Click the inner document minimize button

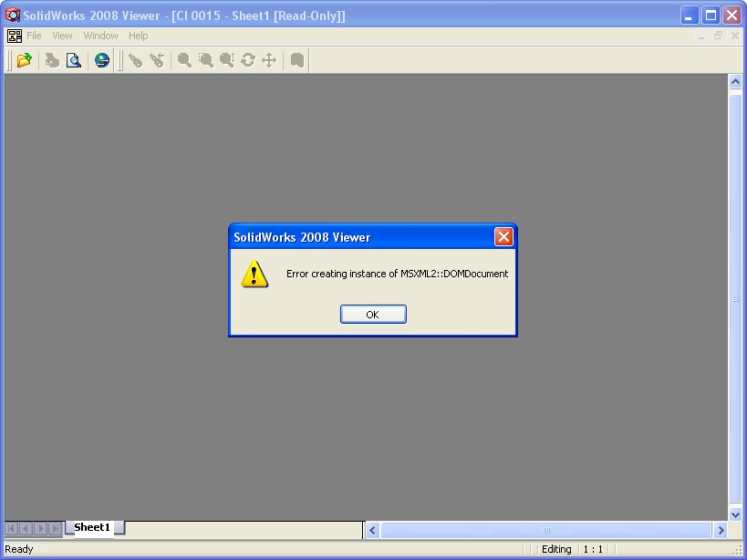coord(701,36)
